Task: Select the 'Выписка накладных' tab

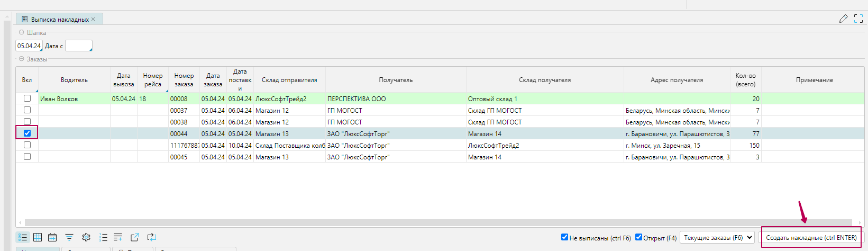Action: 59,19
